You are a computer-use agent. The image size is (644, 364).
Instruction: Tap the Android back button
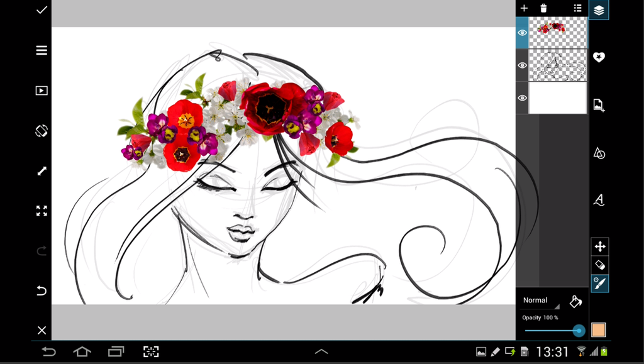tap(49, 351)
